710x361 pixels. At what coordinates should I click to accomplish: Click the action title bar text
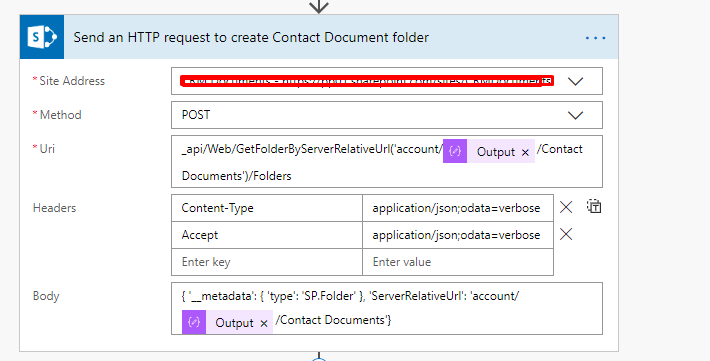[x=251, y=37]
